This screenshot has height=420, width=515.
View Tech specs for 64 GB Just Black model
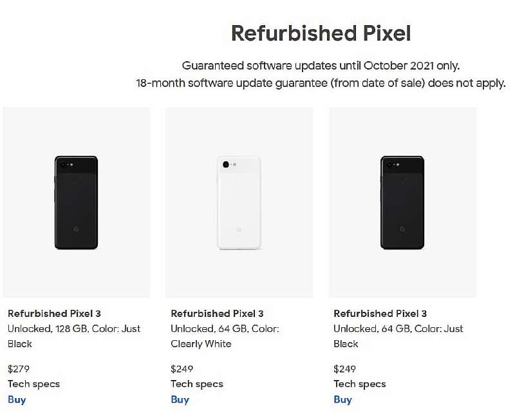pyautogui.click(x=359, y=384)
